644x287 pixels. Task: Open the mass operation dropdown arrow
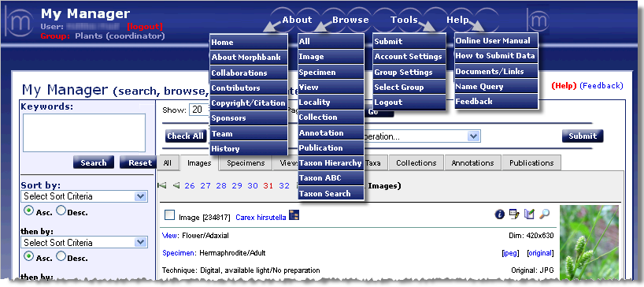(x=474, y=136)
